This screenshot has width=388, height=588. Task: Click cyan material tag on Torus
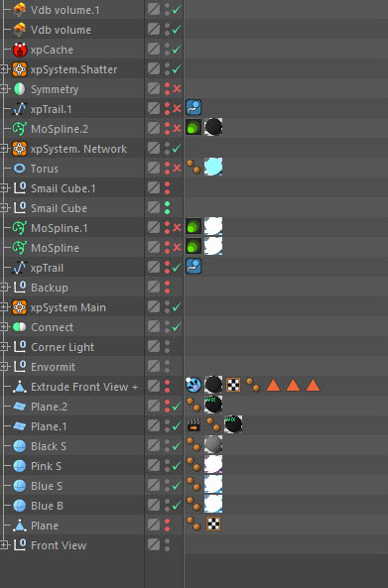tap(213, 167)
